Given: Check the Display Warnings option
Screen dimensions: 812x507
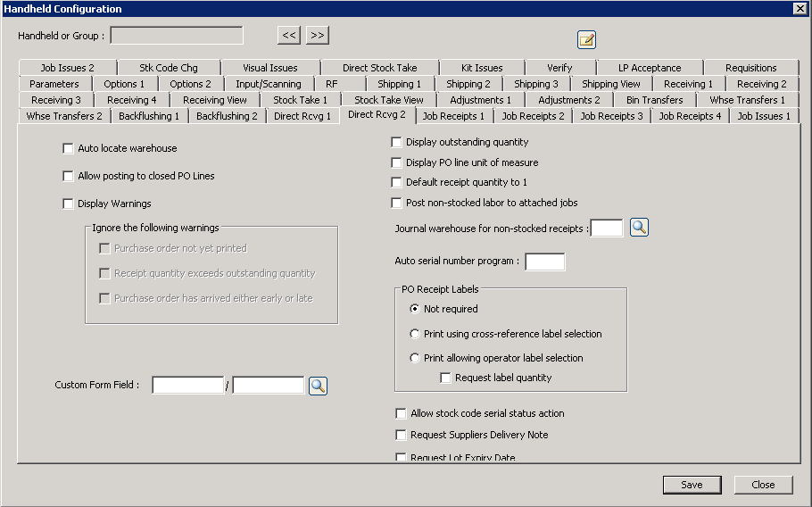Looking at the screenshot, I should (x=69, y=204).
